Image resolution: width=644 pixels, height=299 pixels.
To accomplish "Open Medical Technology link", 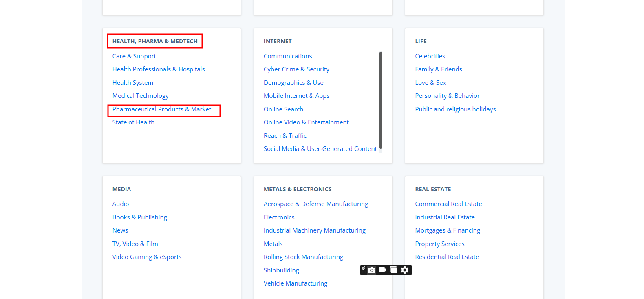I will click(140, 96).
